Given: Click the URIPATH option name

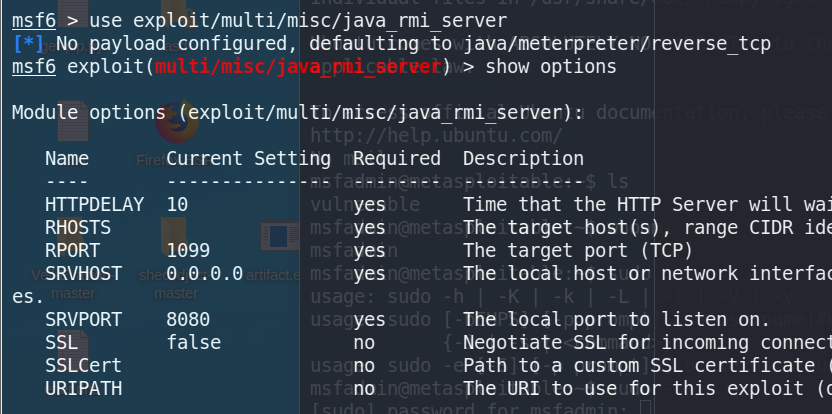Looking at the screenshot, I should click(83, 388).
